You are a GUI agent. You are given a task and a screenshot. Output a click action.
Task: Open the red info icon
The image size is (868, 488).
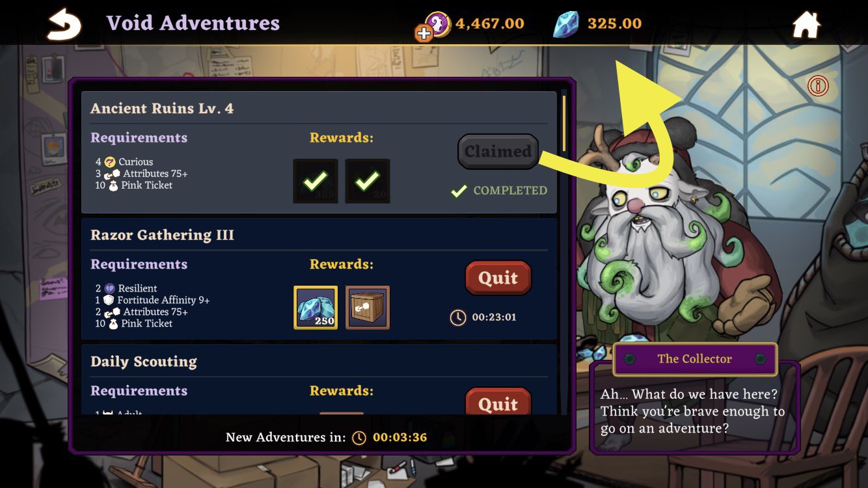(818, 85)
